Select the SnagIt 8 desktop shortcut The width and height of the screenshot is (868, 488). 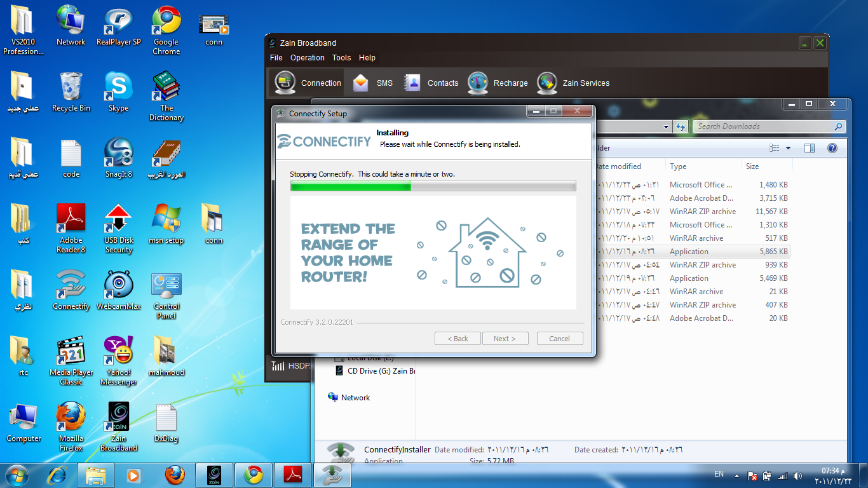click(118, 158)
